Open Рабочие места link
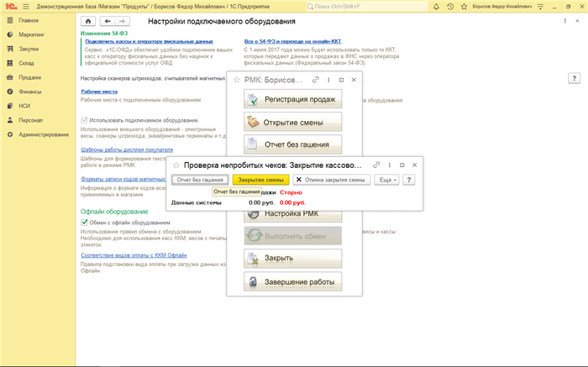Image resolution: width=588 pixels, height=367 pixels. tap(99, 92)
